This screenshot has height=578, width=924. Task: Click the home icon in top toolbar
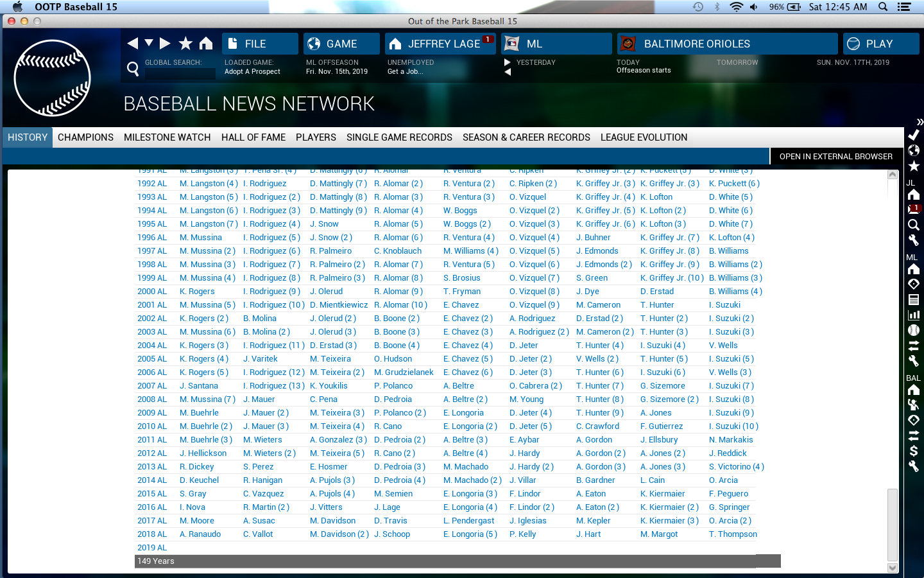pyautogui.click(x=205, y=43)
